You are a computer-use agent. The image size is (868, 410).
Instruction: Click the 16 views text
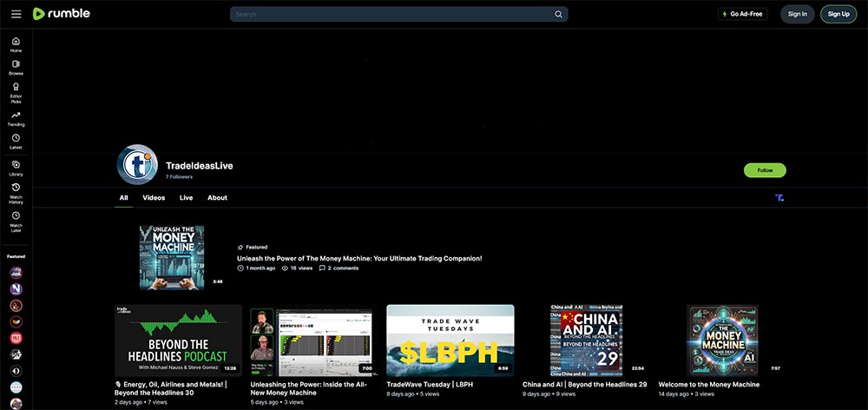point(301,268)
